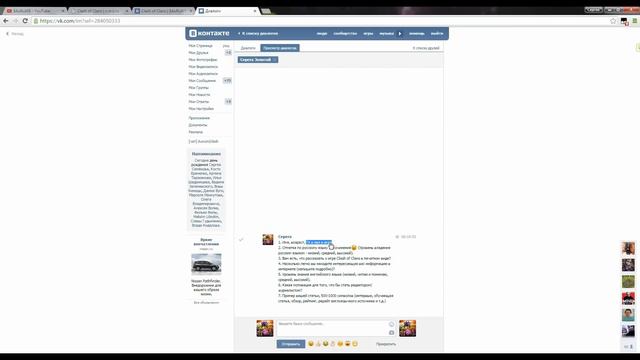Insert the last emoji in the row
This screenshot has width=640, height=360.
tap(355, 344)
